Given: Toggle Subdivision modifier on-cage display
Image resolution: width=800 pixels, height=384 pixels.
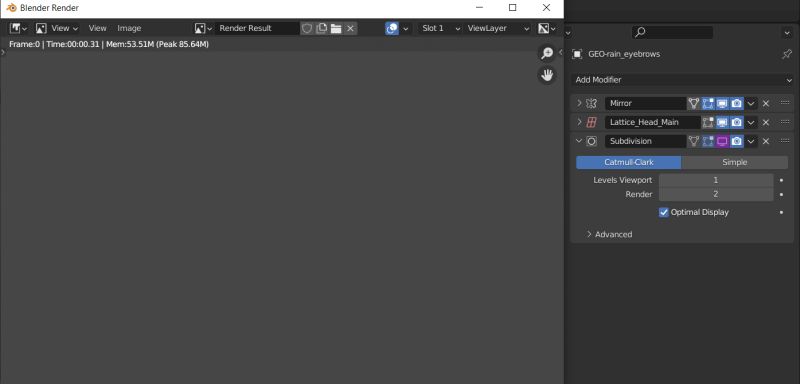Looking at the screenshot, I should (x=693, y=141).
